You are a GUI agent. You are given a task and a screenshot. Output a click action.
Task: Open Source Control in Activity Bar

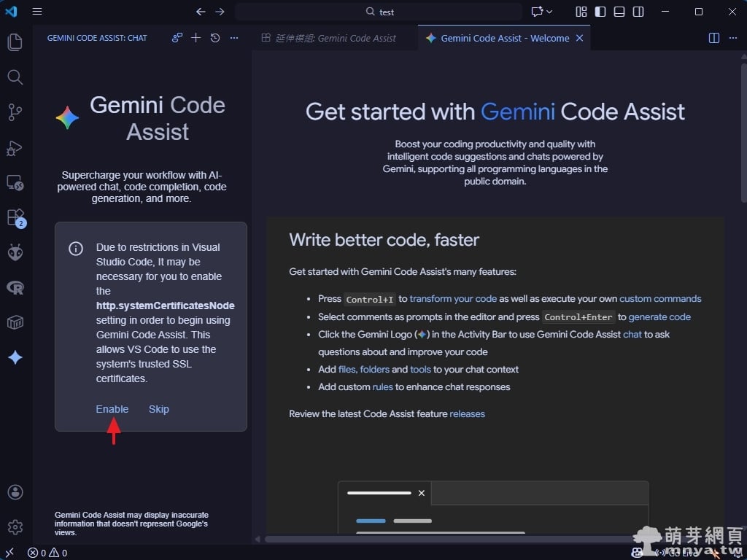(15, 112)
